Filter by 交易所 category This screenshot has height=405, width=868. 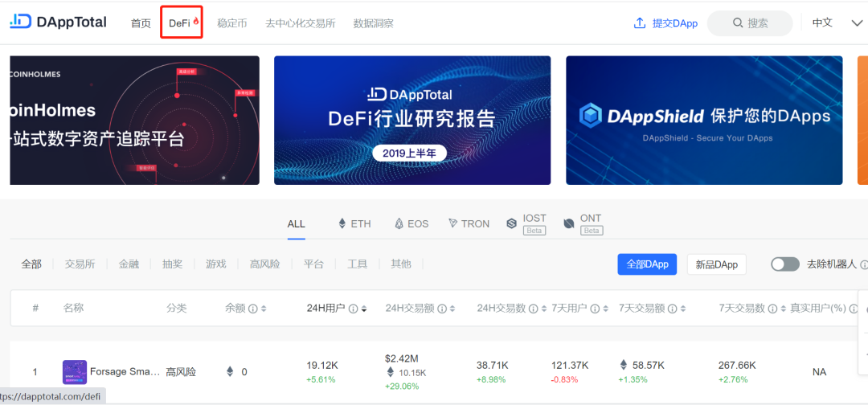[x=80, y=264]
